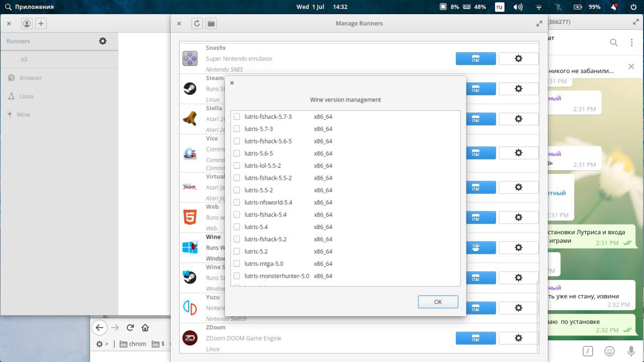Viewport: 644px width, 362px height.
Task: Open Steam runner gear settings
Action: [x=518, y=89]
